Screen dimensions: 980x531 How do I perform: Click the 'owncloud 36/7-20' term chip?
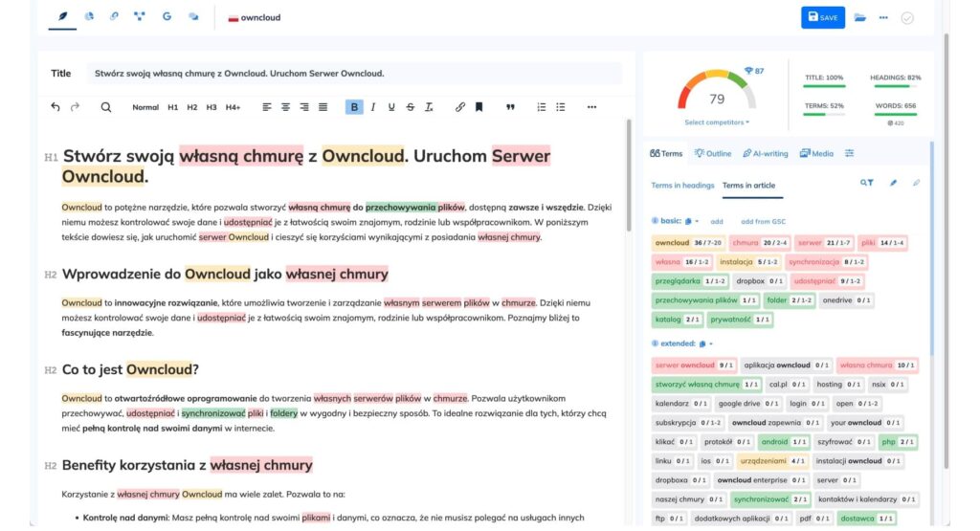tap(688, 242)
